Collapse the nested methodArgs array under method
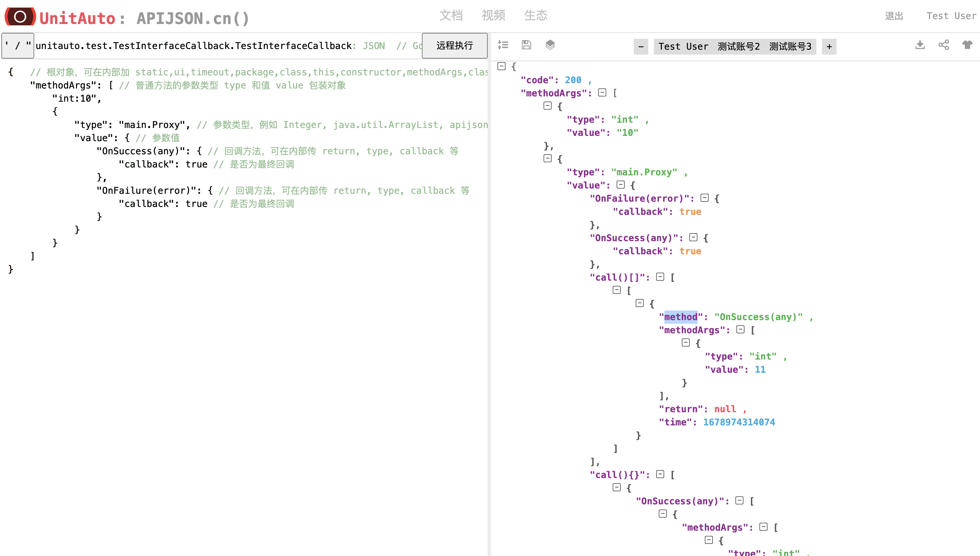Image resolution: width=980 pixels, height=556 pixels. tap(740, 330)
